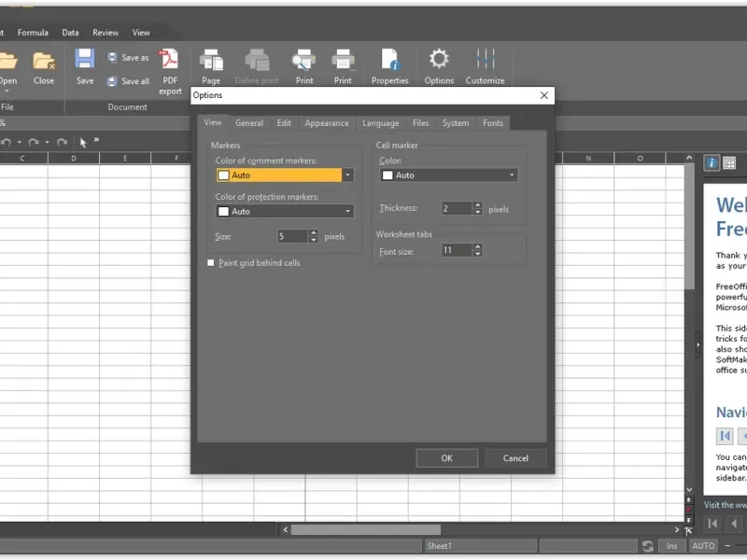Click the Sheet1 status bar field
747x560 pixels.
(480, 546)
